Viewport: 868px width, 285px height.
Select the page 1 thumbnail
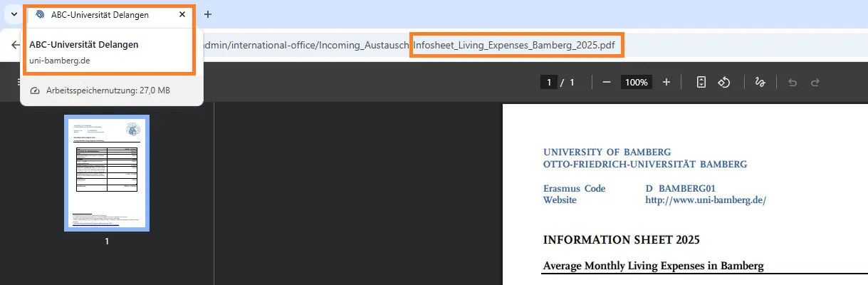click(107, 173)
